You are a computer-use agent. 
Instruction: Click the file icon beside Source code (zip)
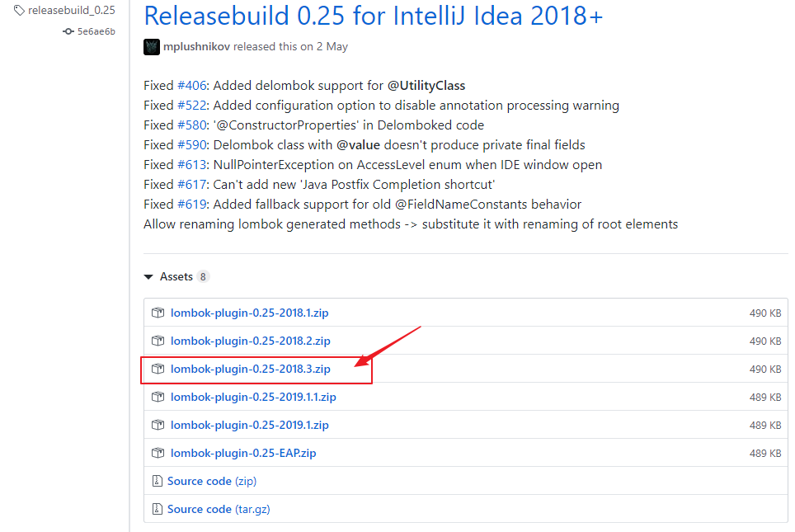point(158,481)
